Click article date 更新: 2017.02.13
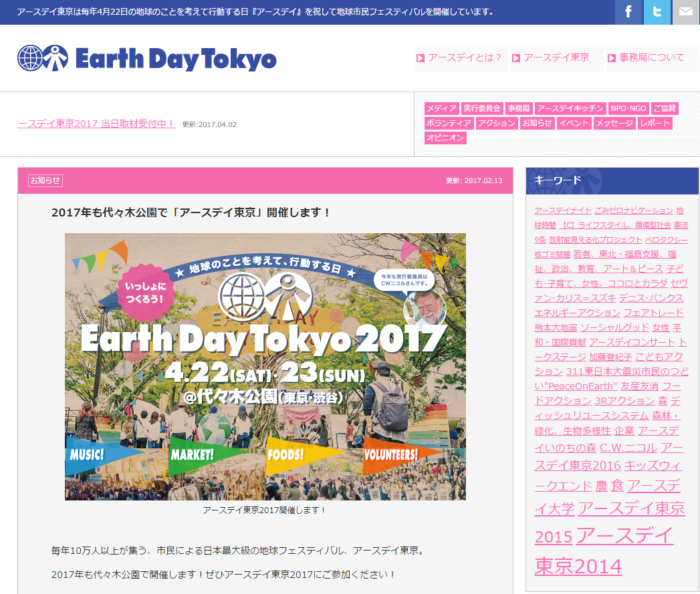Viewport: 700px width, 594px height. (x=474, y=181)
